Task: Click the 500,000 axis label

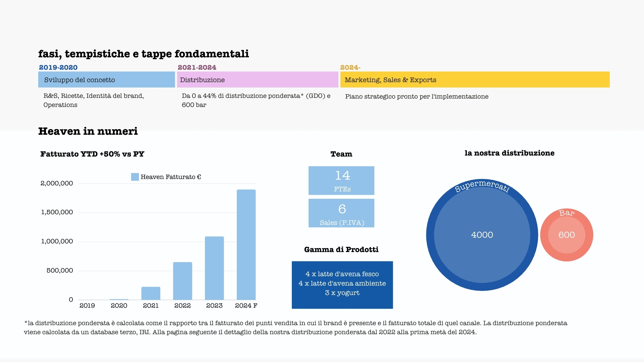Action: coord(60,270)
